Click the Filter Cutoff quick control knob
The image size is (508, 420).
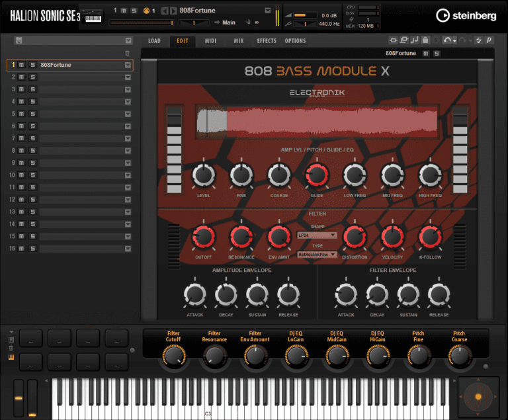pyautogui.click(x=174, y=356)
